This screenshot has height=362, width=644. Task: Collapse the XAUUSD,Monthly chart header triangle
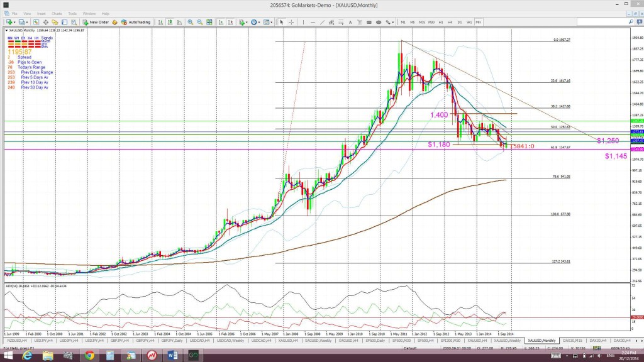6,30
